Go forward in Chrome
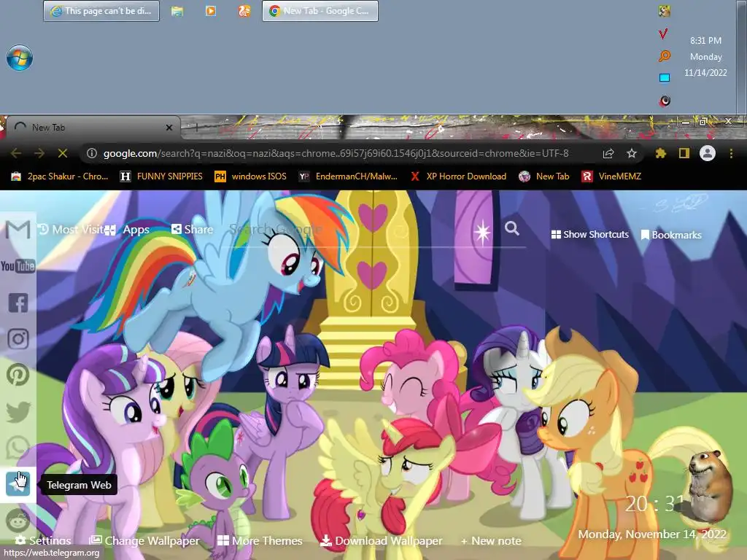747x560 pixels. (39, 153)
